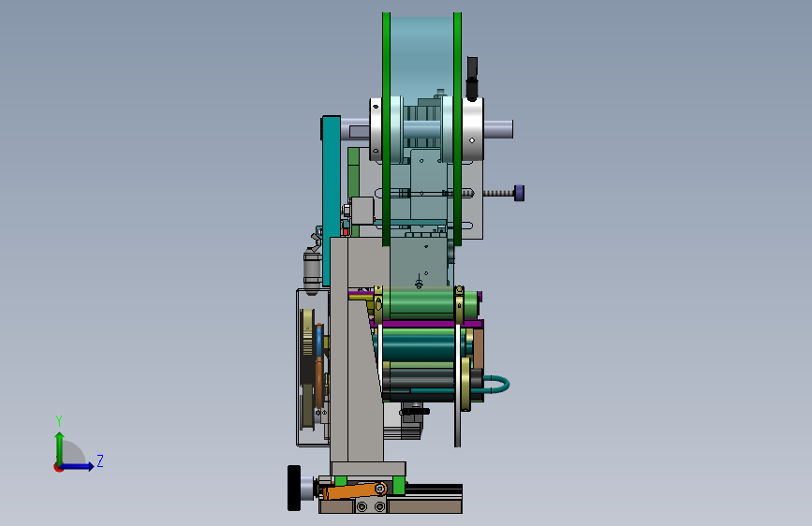Select the protruding shaft end on the right

click(x=498, y=129)
